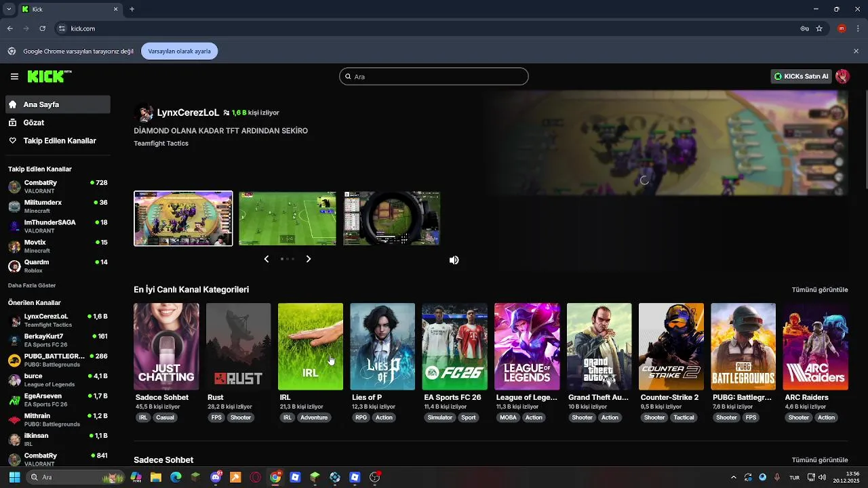Click Windows taskbar search box
Image resolution: width=868 pixels, height=488 pixels.
pyautogui.click(x=75, y=477)
